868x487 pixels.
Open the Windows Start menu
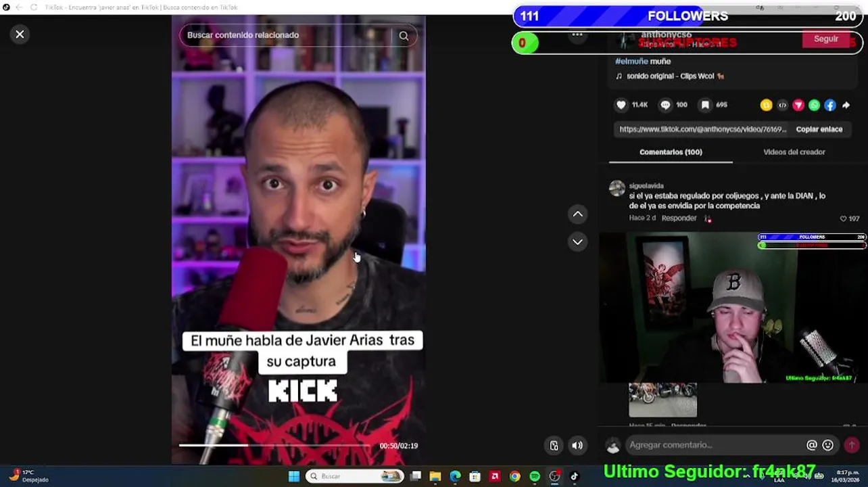point(293,476)
